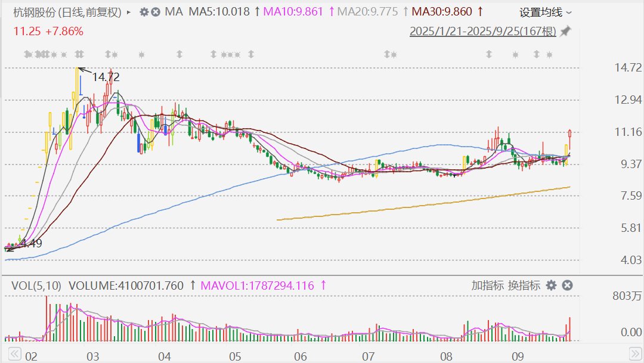Click 加指标 to add an indicator
This screenshot has height=363, width=644.
[487, 286]
